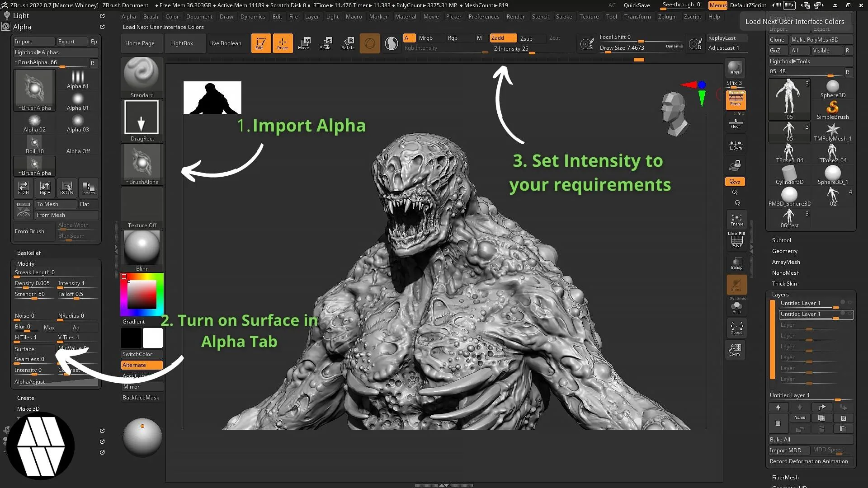Expand the Geometry subpalette
This screenshot has height=488, width=868.
pos(785,251)
